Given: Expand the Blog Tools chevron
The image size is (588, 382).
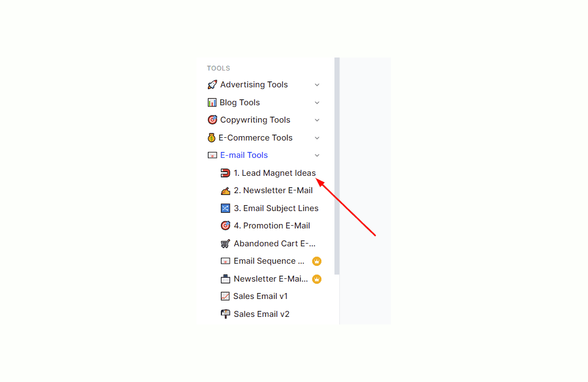Looking at the screenshot, I should (317, 103).
